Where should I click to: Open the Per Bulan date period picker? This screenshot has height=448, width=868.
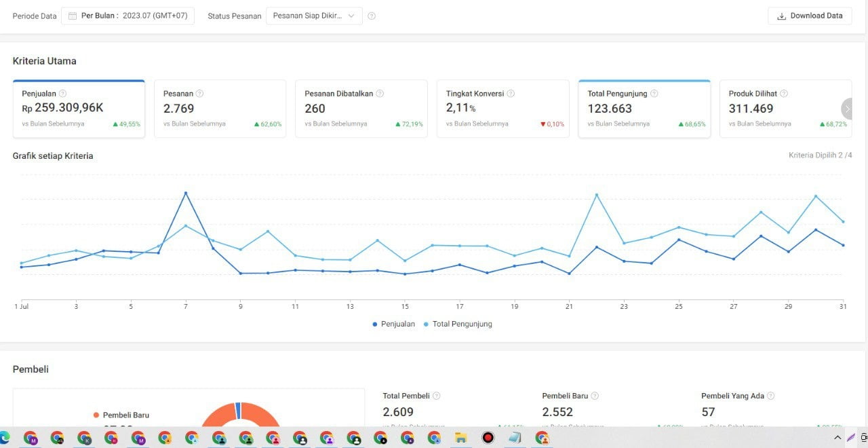pyautogui.click(x=128, y=16)
